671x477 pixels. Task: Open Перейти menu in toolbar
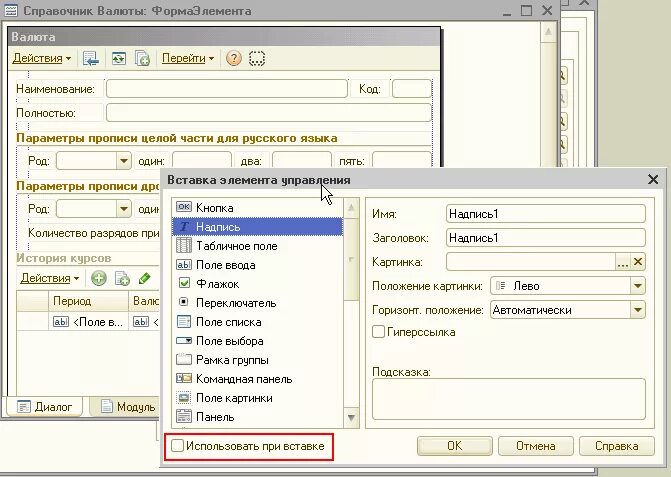coord(188,58)
